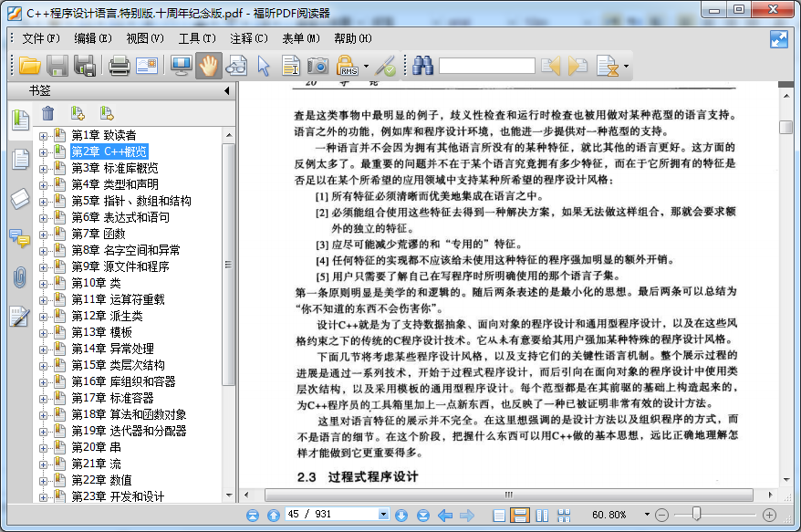Open the 表单(M) menu

click(x=301, y=38)
